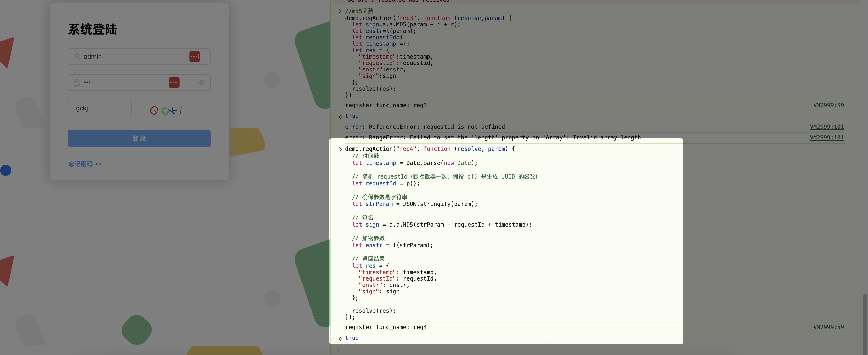The height and width of the screenshot is (355, 868).
Task: Open VM2999:59 source link for req3 log
Action: tap(828, 105)
